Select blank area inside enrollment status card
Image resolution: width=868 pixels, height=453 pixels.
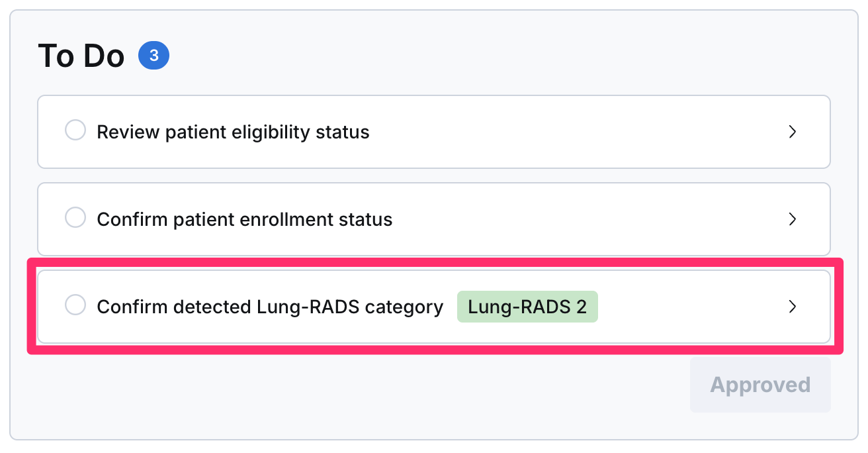(589, 219)
